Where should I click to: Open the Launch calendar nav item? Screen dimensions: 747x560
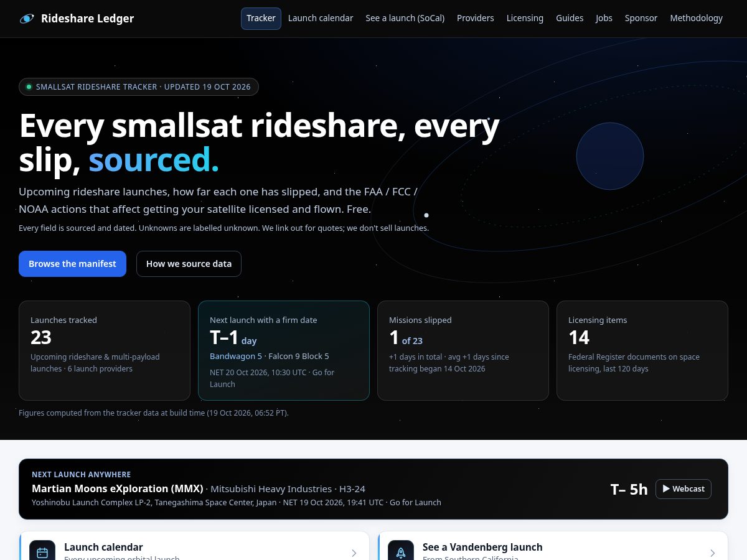[x=321, y=19]
